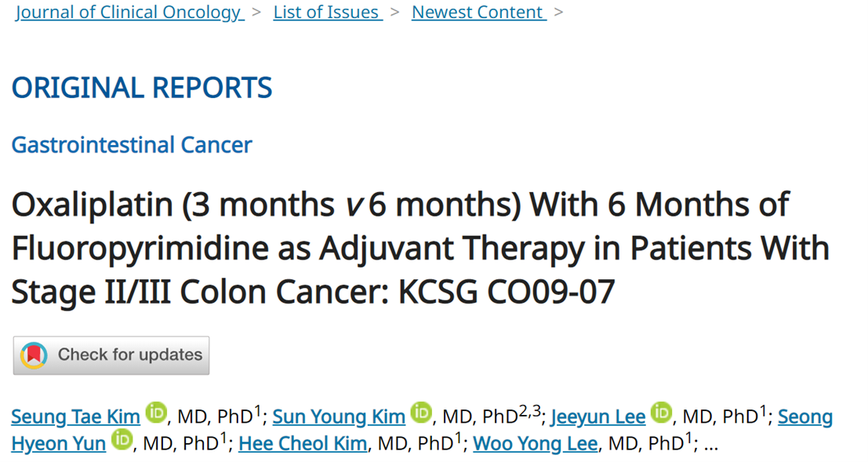
Task: View author Seung Tae Kim's profile
Action: click(75, 417)
